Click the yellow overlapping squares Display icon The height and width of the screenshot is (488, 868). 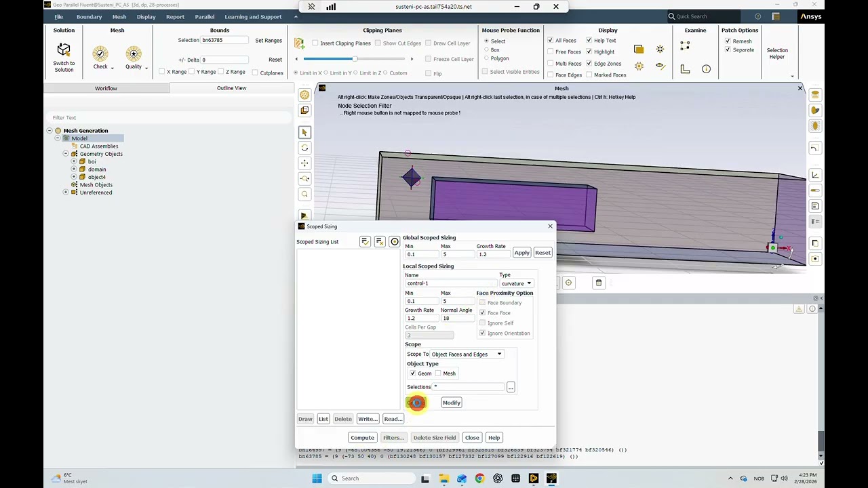639,49
